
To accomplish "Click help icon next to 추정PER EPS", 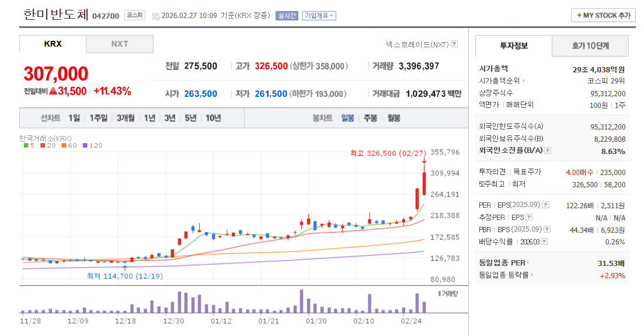I will 529,217.
